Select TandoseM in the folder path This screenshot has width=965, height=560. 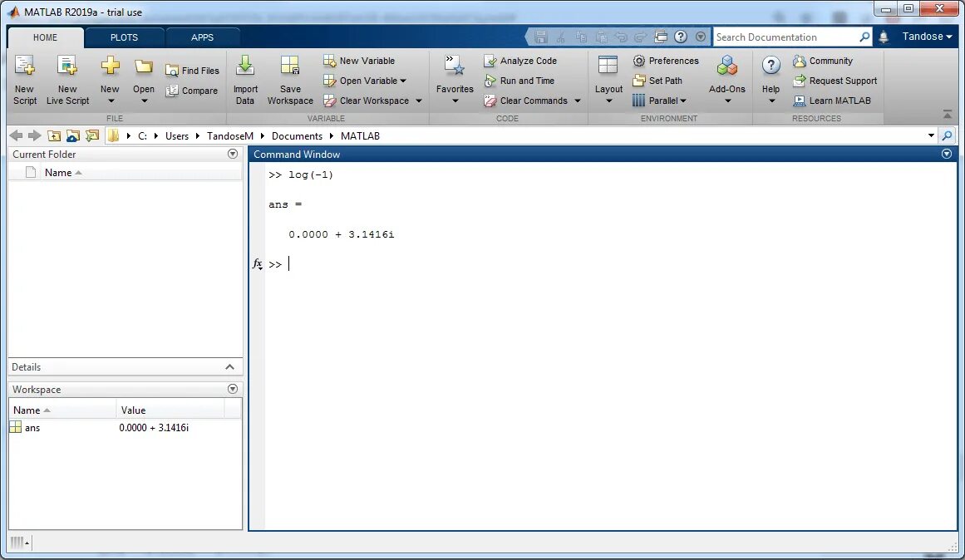[230, 136]
